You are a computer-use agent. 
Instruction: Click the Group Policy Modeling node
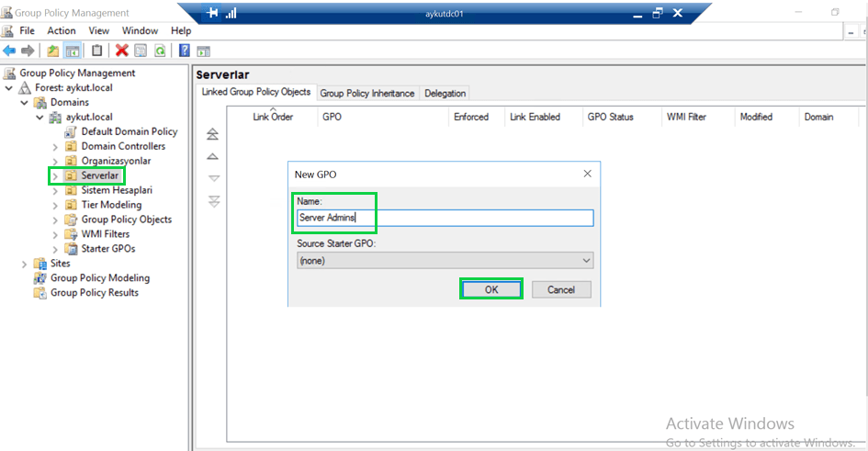(99, 278)
